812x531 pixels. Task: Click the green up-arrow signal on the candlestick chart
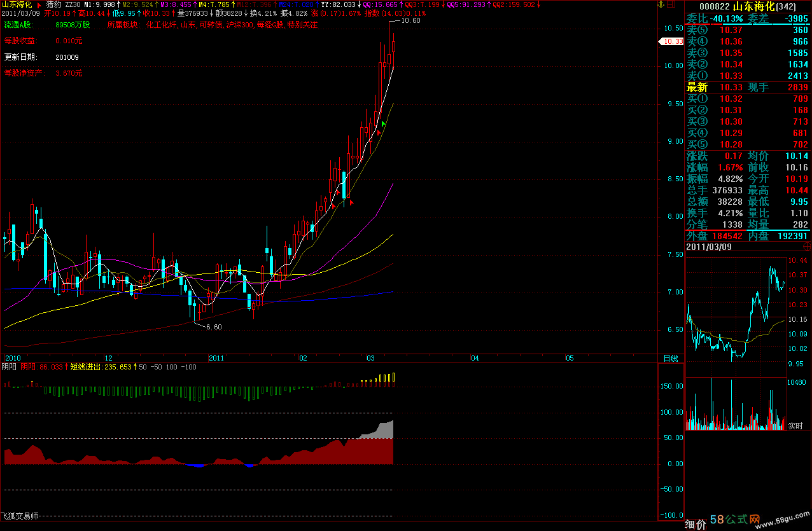[x=383, y=124]
